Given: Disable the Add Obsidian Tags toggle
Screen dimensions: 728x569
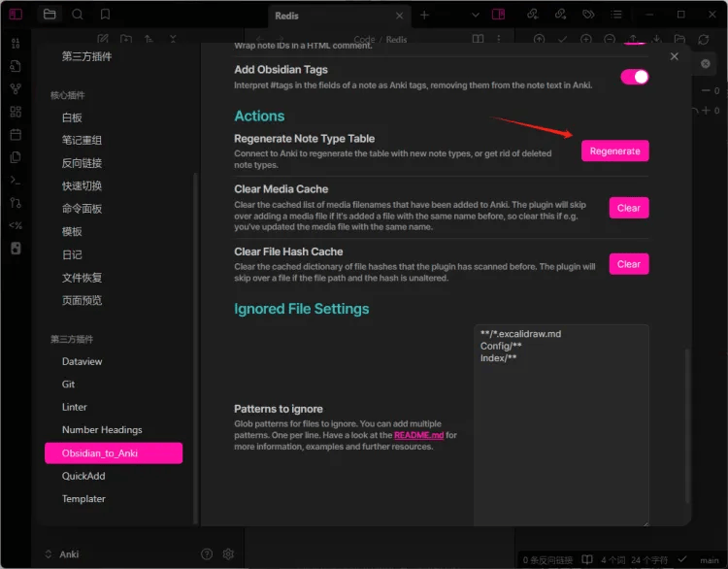Looking at the screenshot, I should (635, 77).
